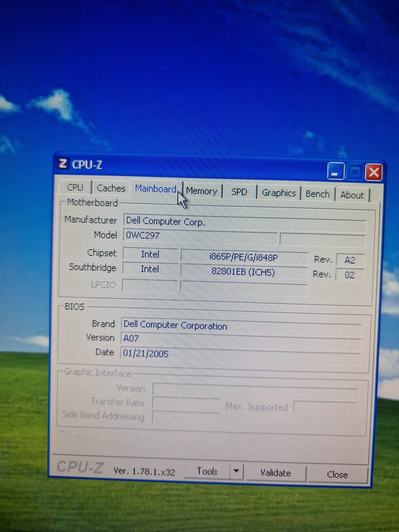Open the About tab

click(x=352, y=195)
